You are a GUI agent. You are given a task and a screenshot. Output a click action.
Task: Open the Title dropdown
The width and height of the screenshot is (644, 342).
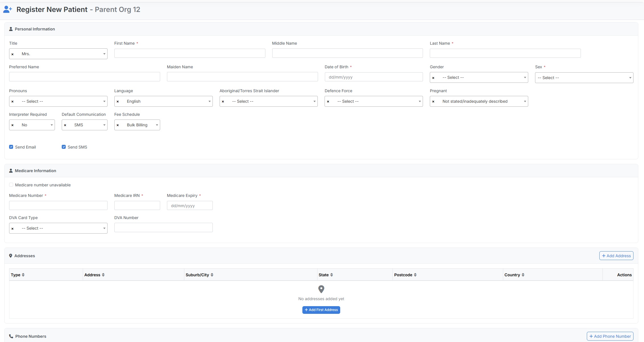tap(58, 54)
